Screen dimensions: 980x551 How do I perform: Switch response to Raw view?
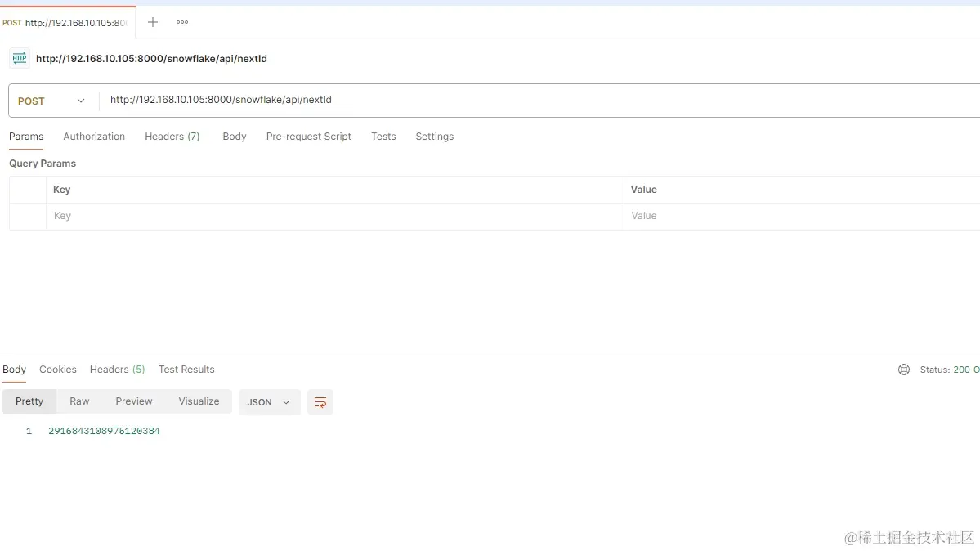[x=79, y=401]
